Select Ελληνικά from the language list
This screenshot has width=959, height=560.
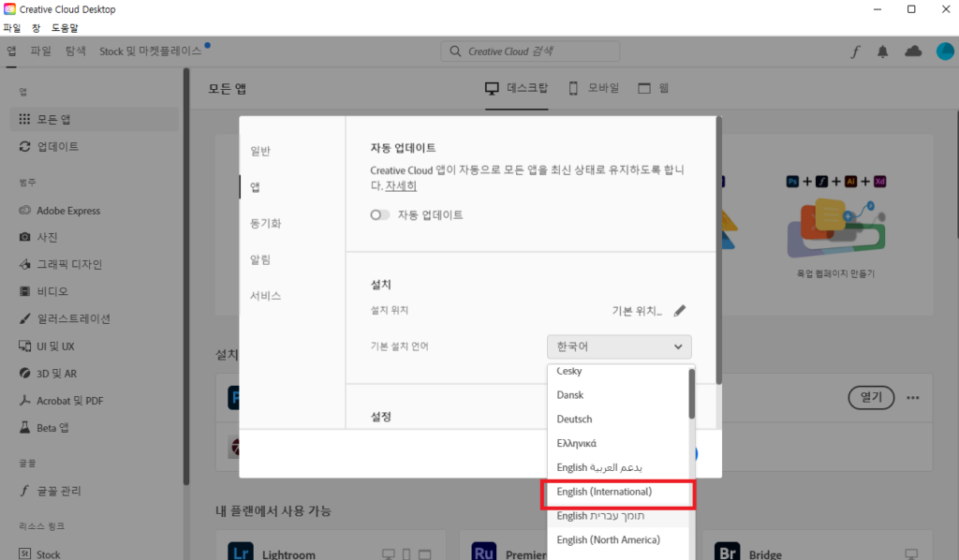(618, 443)
